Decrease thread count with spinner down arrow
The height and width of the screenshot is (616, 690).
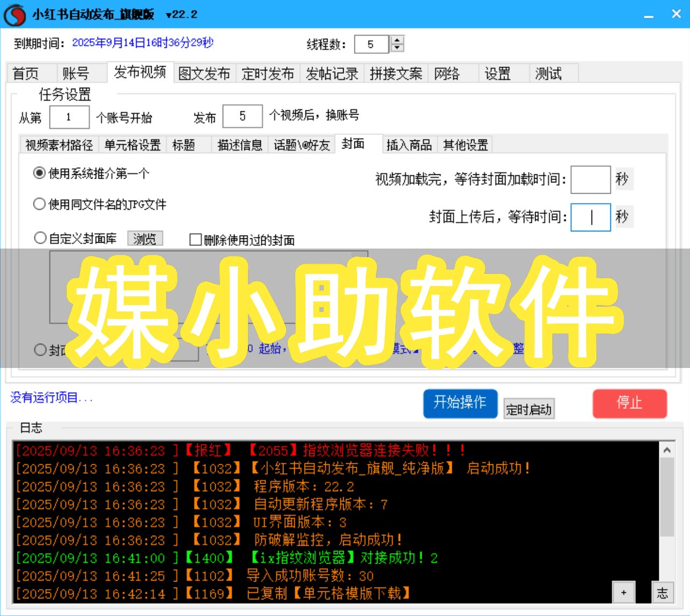397,48
